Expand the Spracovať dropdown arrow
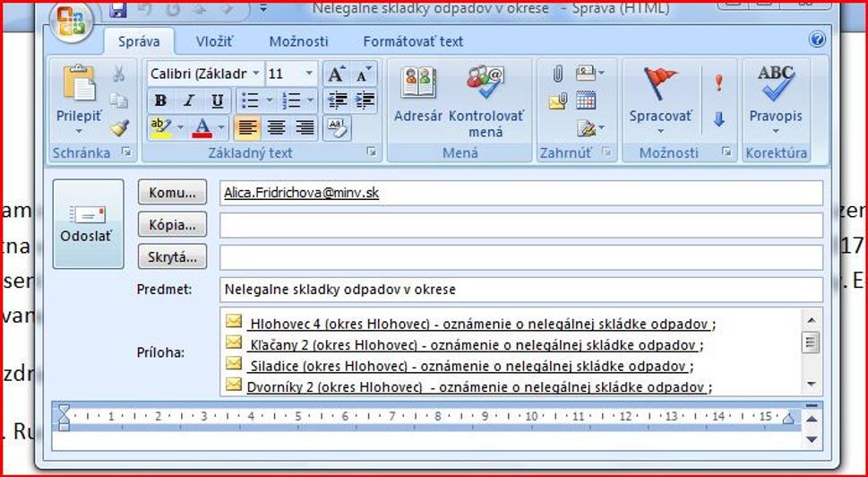The image size is (868, 477). point(660,132)
